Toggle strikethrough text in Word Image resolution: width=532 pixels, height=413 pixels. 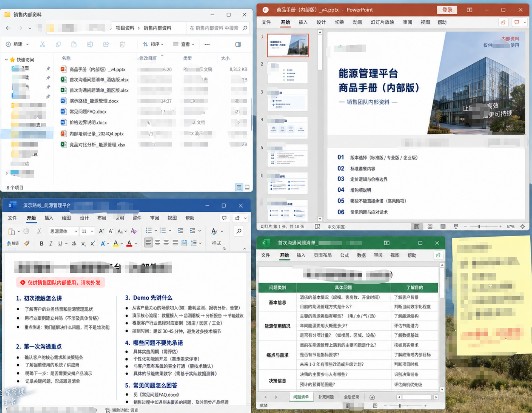[74, 243]
